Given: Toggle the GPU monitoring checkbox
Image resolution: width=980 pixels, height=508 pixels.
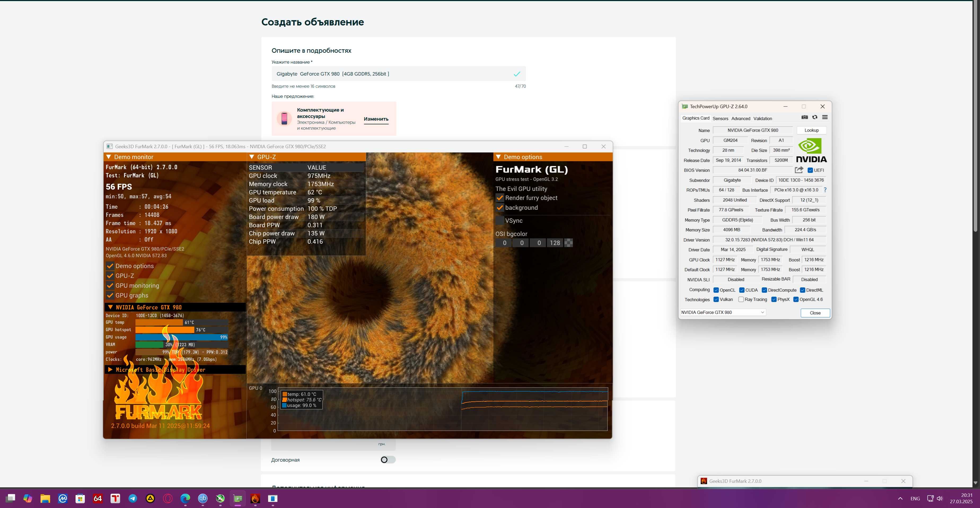Looking at the screenshot, I should pos(110,285).
